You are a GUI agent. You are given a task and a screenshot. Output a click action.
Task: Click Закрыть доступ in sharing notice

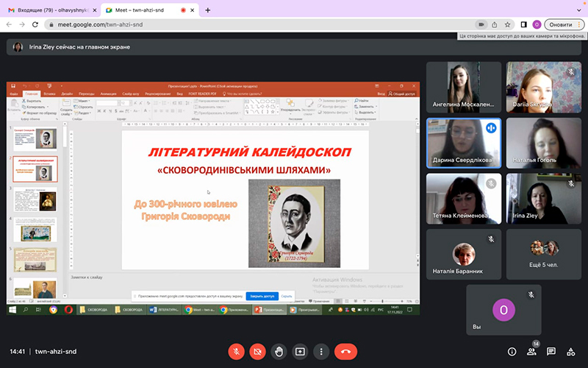(262, 296)
